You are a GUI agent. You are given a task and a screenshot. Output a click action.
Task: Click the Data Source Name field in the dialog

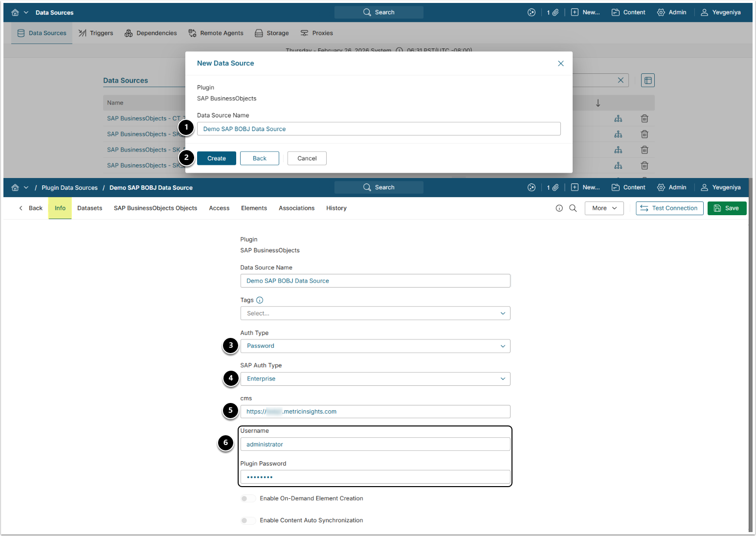tap(379, 129)
